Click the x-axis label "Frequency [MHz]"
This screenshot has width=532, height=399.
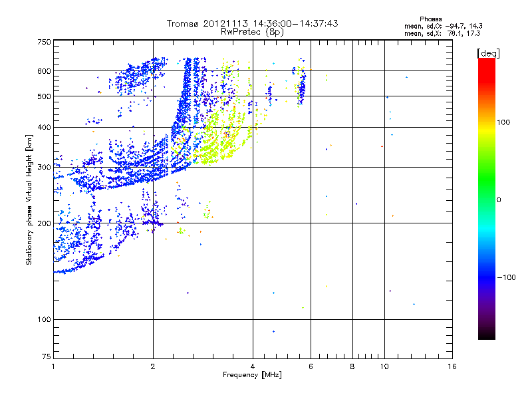252,375
